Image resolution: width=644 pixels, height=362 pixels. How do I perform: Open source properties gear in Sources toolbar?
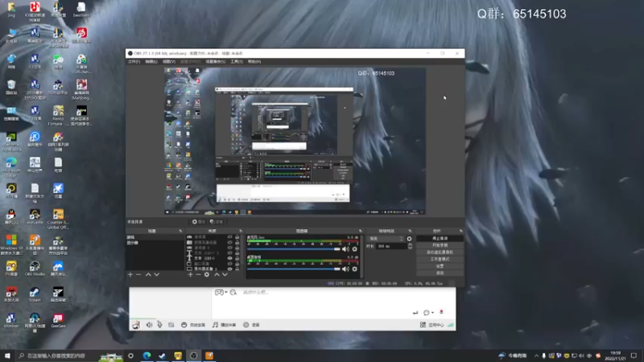(x=207, y=274)
